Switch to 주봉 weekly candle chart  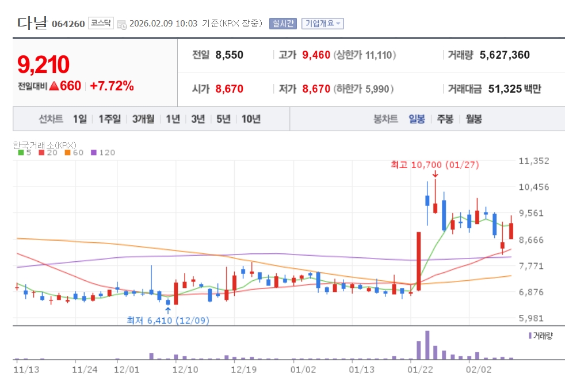(445, 119)
